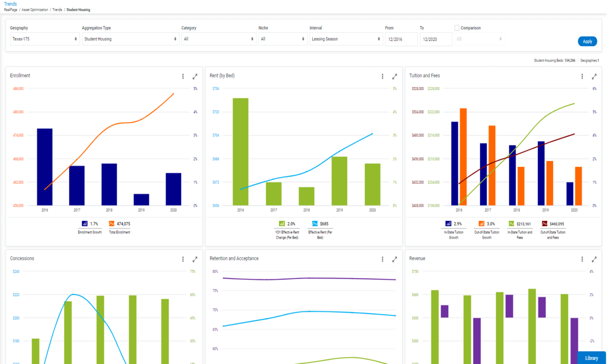Expand the Tuition and Fees chart
Image resolution: width=607 pixels, height=364 pixels.
[x=594, y=77]
